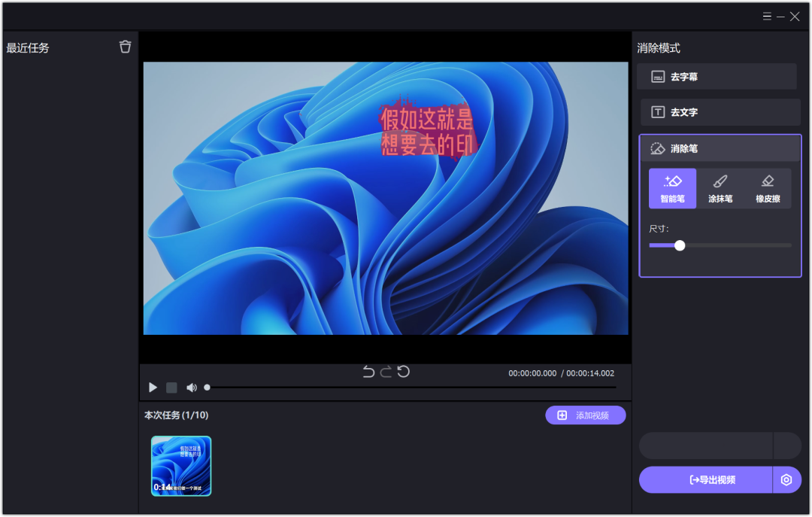
Task: Reset all edits with the refresh icon
Action: [x=404, y=371]
